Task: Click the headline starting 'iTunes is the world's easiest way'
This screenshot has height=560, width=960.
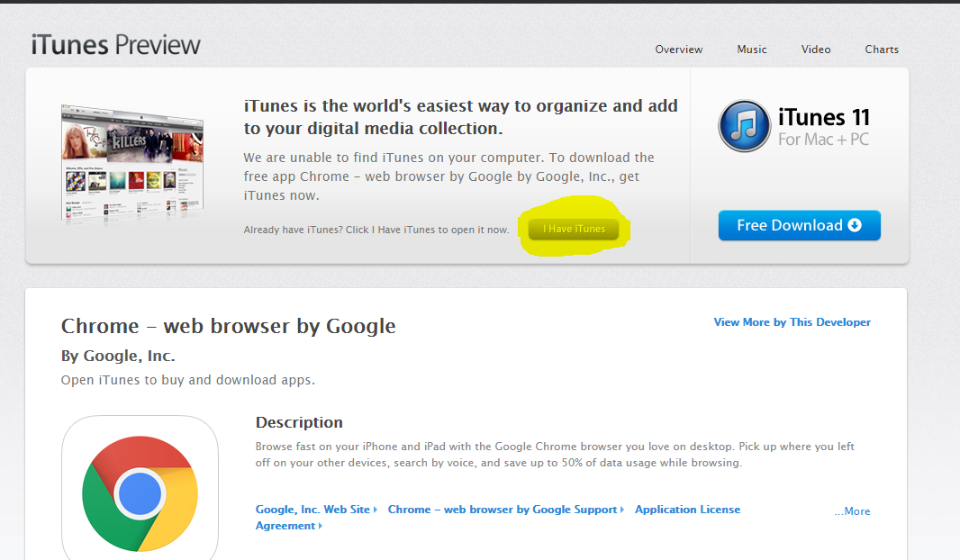Action: click(x=460, y=117)
